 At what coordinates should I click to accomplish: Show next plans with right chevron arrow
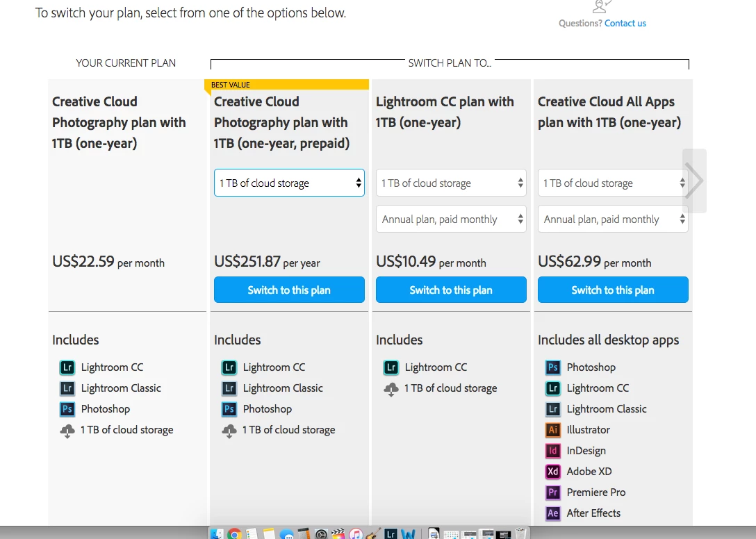(695, 181)
